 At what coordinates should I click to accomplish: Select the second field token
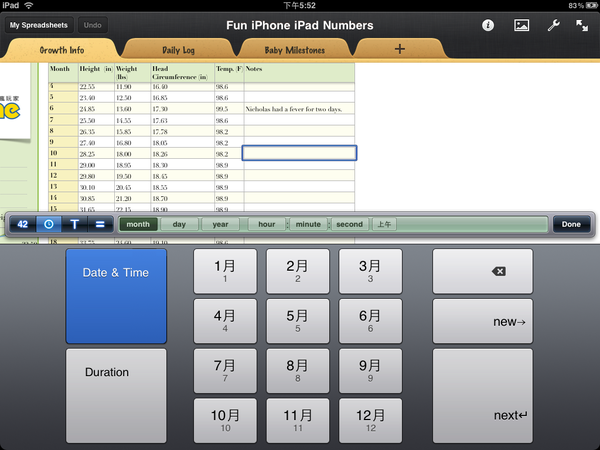349,224
